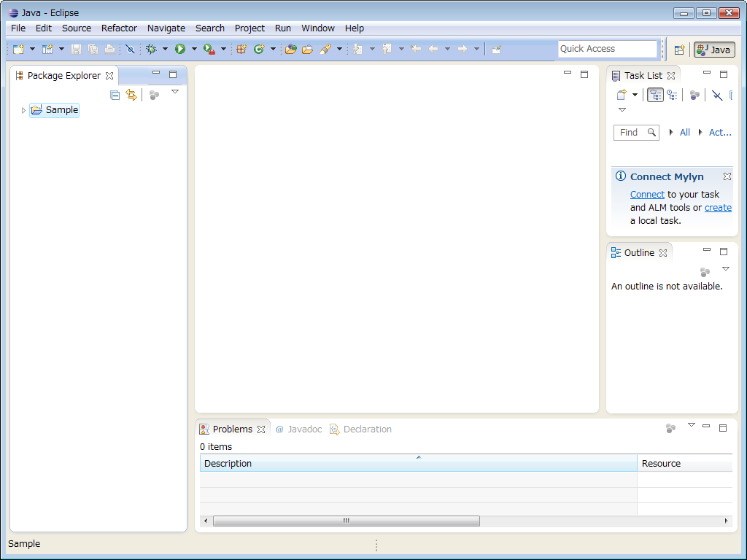Click the Save icon in the toolbar
Viewport: 747px width, 560px height.
coord(76,49)
